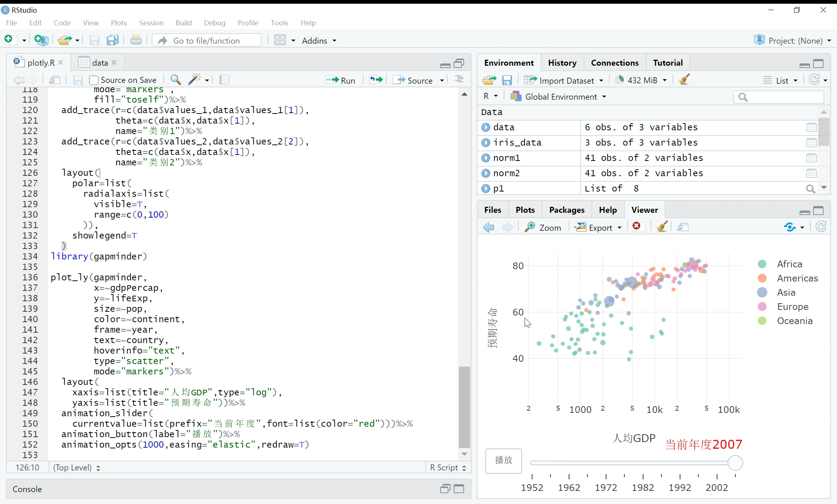
Task: Toggle Europe legend entry visibility
Action: tap(792, 307)
